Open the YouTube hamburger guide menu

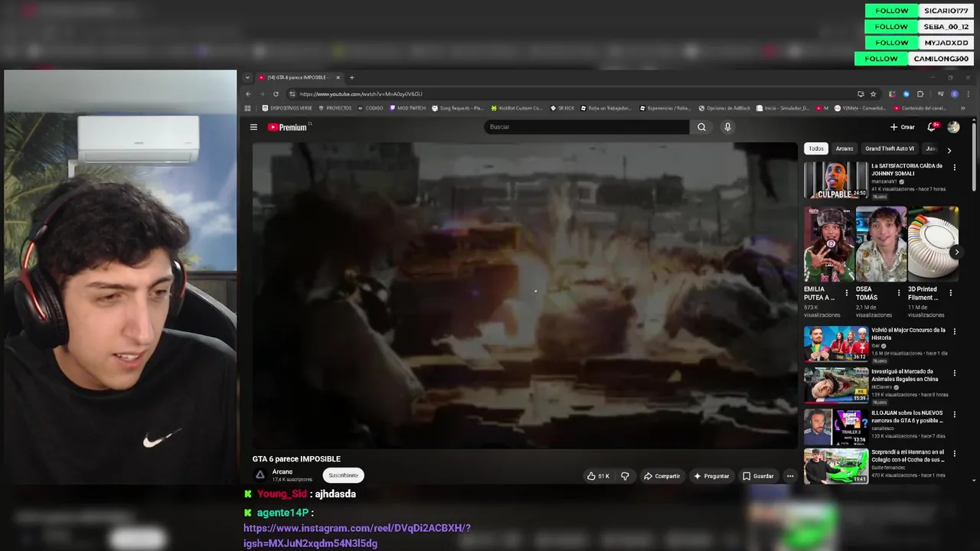click(253, 127)
